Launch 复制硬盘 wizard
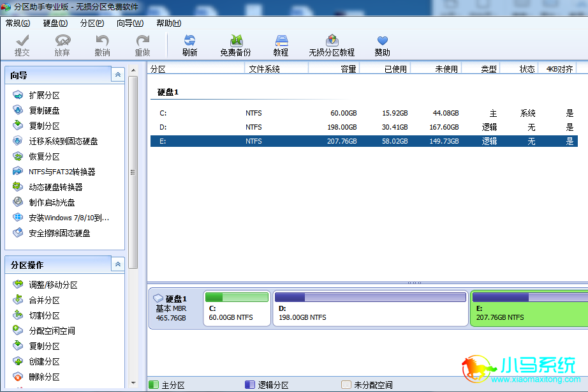The width and height of the screenshot is (588, 392). tap(36, 110)
